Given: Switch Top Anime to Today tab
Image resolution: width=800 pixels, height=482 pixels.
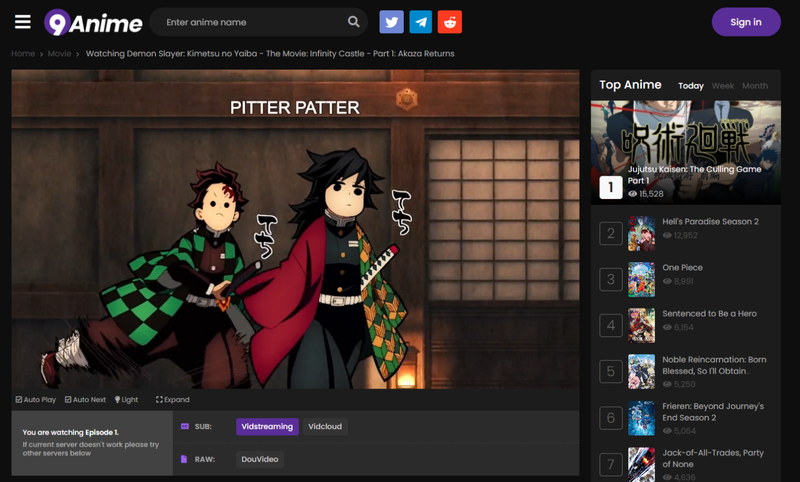Looking at the screenshot, I should 691,86.
